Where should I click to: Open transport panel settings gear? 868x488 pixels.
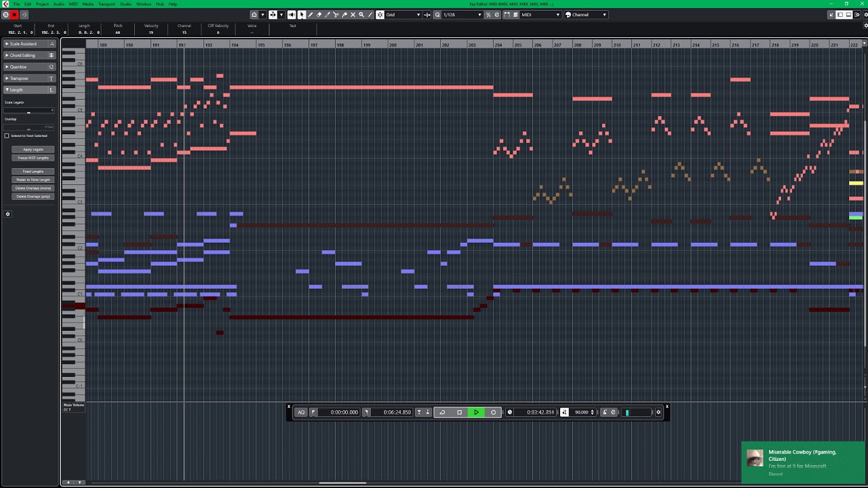(658, 412)
